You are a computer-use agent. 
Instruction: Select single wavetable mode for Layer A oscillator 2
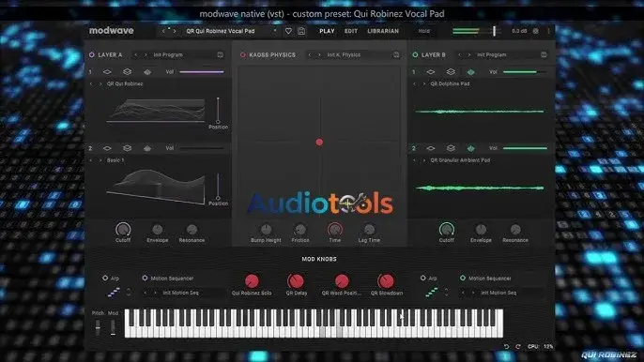[x=107, y=148]
